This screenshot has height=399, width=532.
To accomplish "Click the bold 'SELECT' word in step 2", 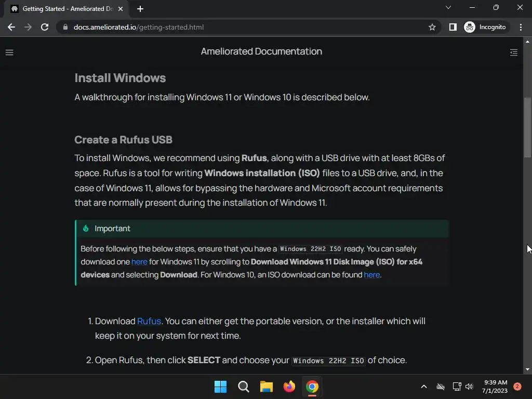I will [x=204, y=360].
